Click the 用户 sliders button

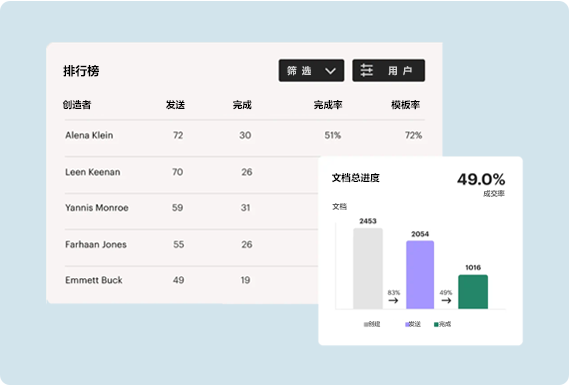388,70
